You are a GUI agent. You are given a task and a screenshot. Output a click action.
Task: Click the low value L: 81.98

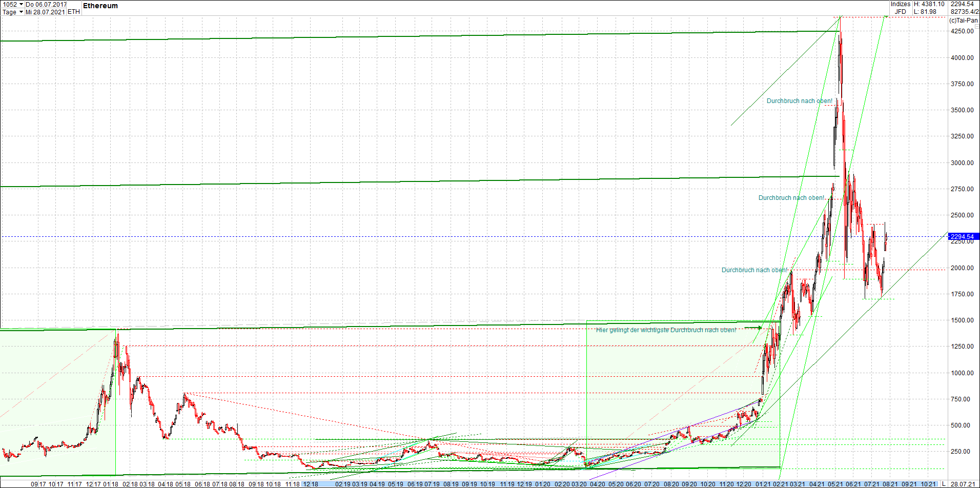point(925,11)
